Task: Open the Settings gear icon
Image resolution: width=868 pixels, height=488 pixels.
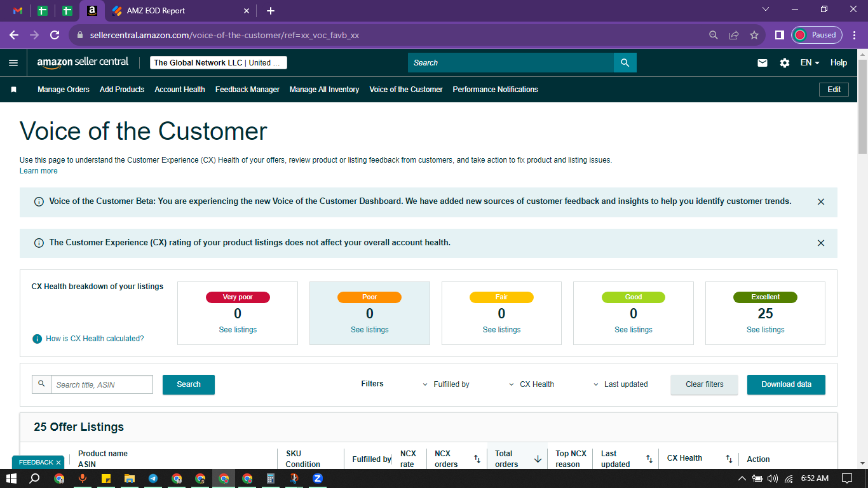Action: 785,63
